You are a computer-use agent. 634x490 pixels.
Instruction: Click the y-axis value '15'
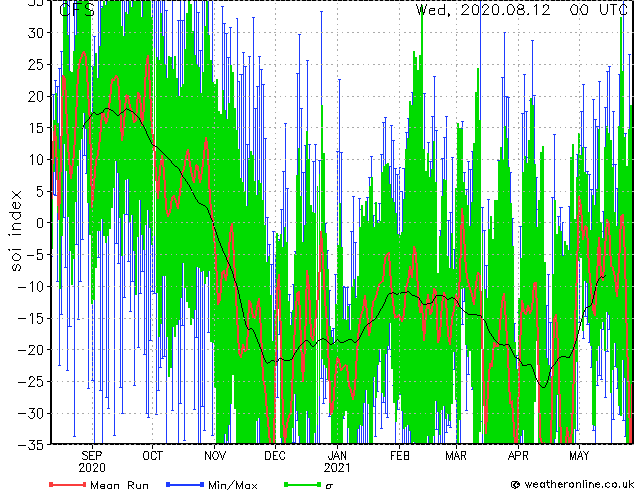point(37,128)
